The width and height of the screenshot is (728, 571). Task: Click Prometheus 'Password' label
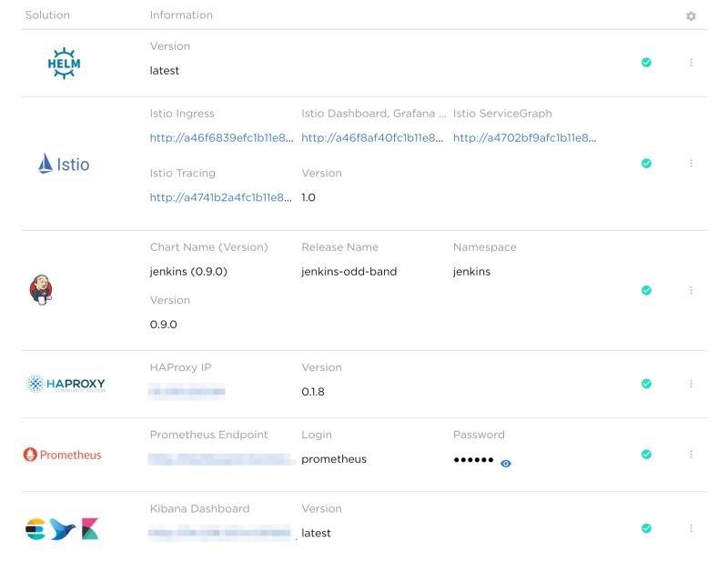479,435
